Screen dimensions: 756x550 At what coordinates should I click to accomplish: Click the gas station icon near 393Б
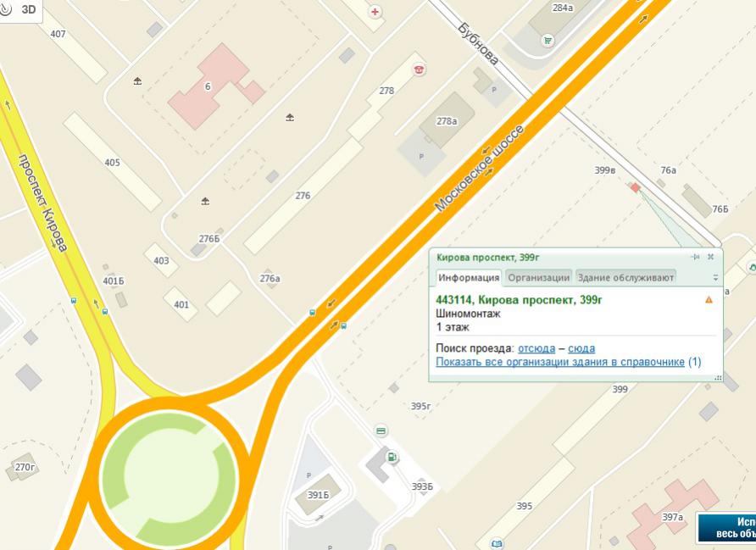tap(392, 458)
